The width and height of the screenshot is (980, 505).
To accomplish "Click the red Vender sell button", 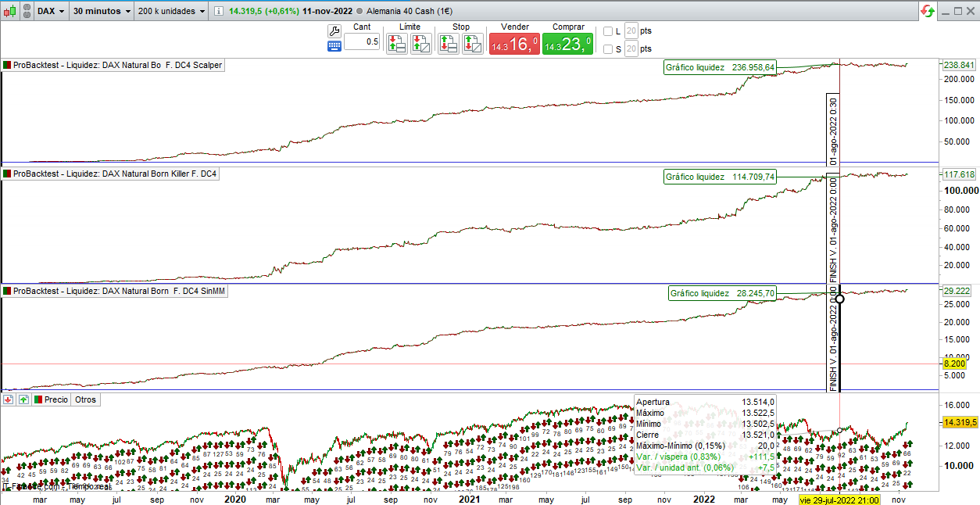I will pyautogui.click(x=514, y=44).
